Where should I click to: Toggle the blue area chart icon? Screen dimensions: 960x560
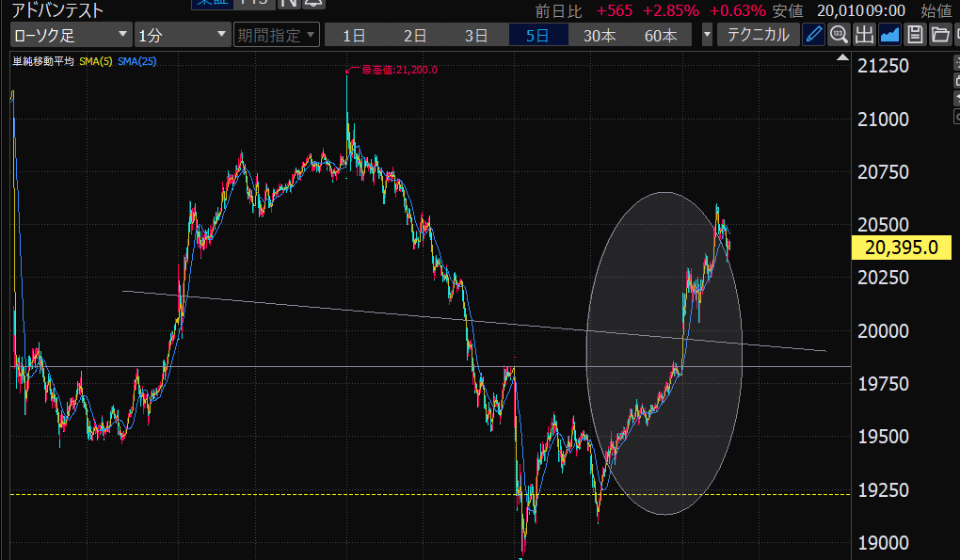coord(889,36)
